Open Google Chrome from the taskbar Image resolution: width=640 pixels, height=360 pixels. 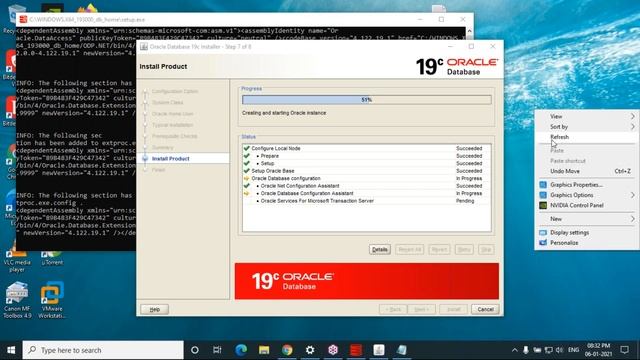click(287, 350)
